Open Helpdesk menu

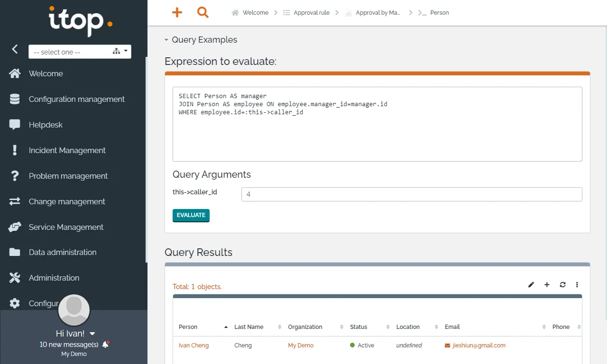click(x=46, y=125)
